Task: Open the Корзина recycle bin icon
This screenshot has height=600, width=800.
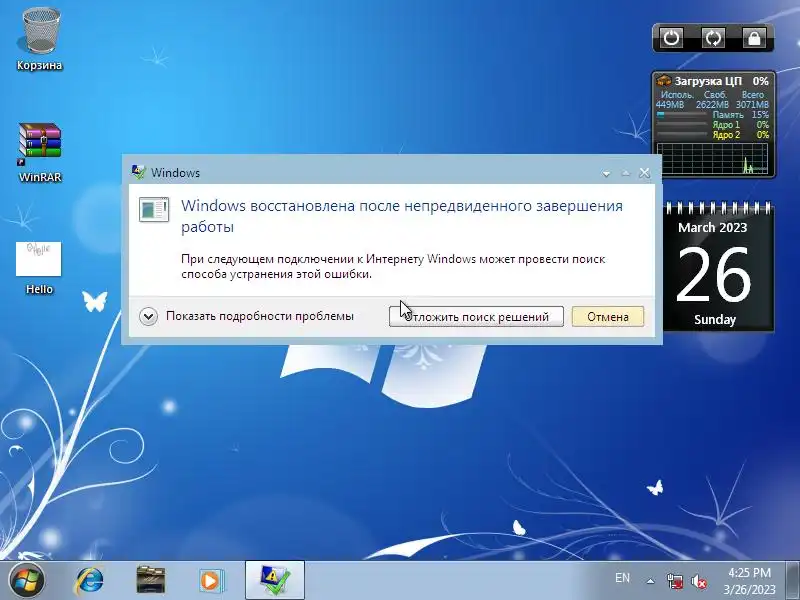Action: click(x=40, y=41)
